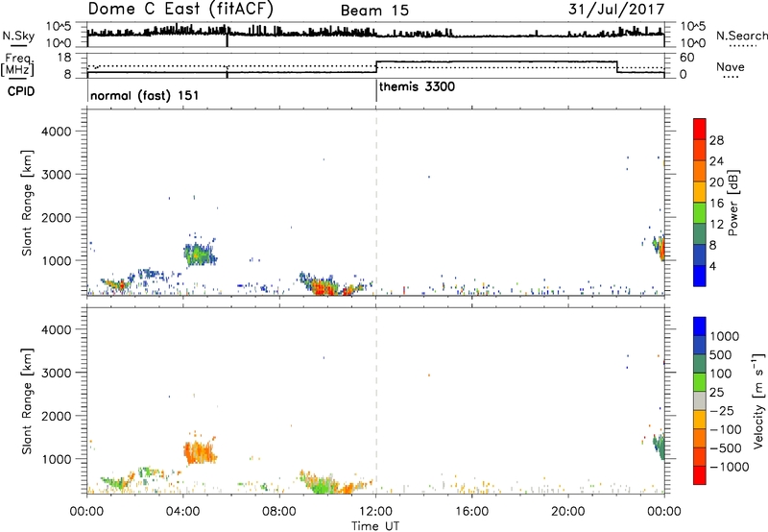This screenshot has width=768, height=532.
Task: Click the red bottom Velocity colorbar segment
Action: (700, 475)
